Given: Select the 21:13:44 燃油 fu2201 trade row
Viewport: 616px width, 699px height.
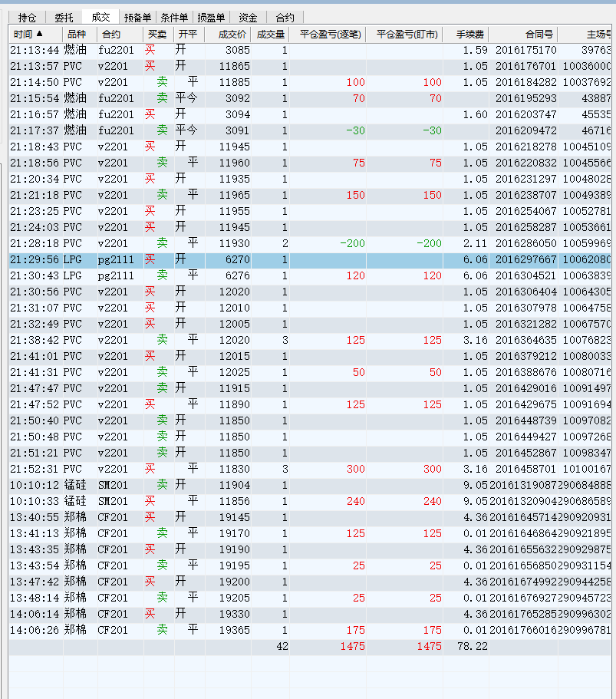Looking at the screenshot, I should coord(310,50).
